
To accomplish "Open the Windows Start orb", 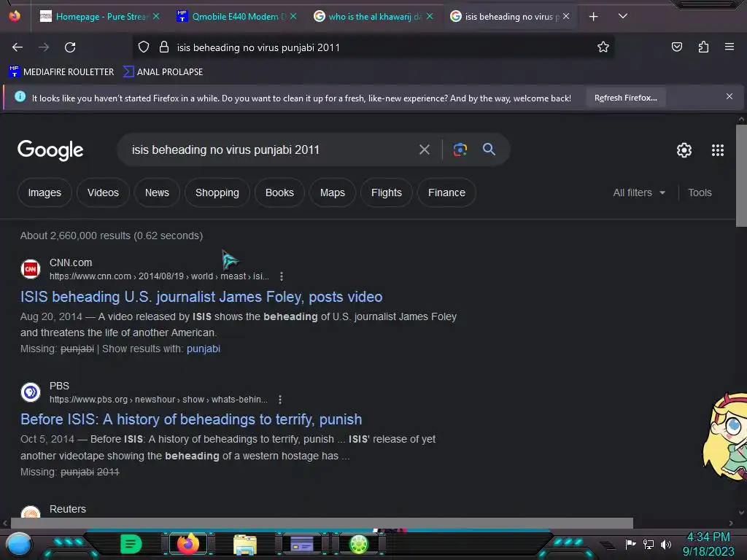I will tap(18, 545).
